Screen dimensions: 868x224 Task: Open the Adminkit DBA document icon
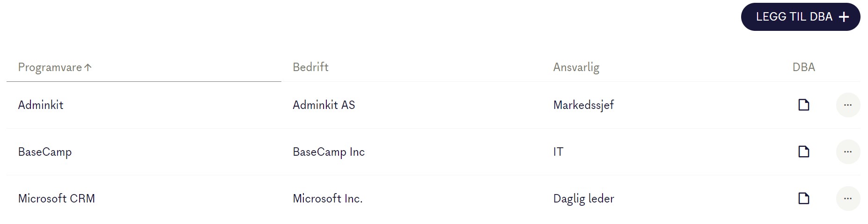click(803, 105)
